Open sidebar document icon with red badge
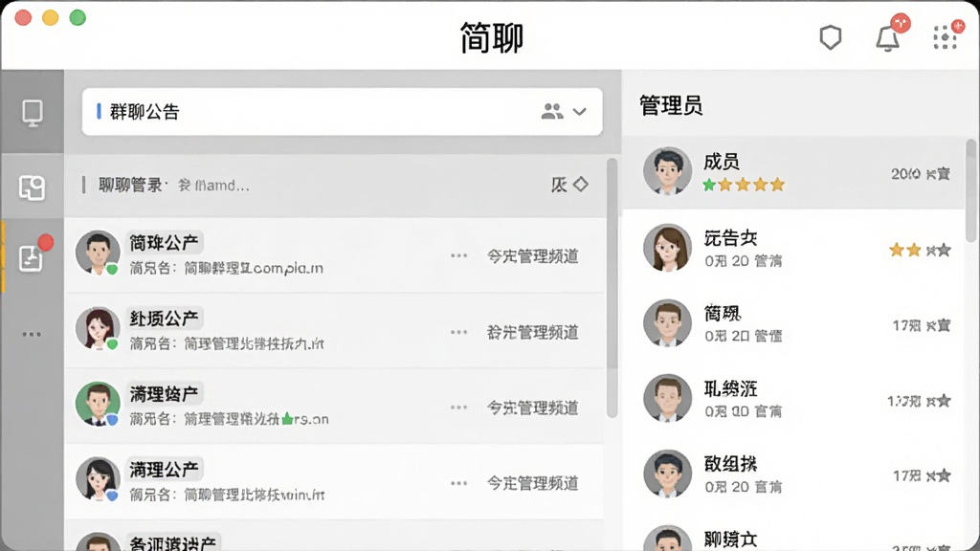980x551 pixels. tap(31, 258)
